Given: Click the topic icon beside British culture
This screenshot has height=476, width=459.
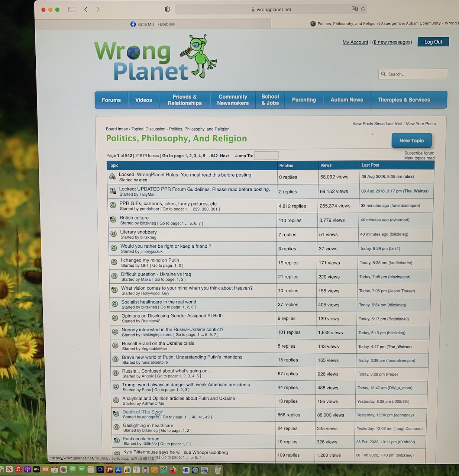Looking at the screenshot, I should (113, 219).
